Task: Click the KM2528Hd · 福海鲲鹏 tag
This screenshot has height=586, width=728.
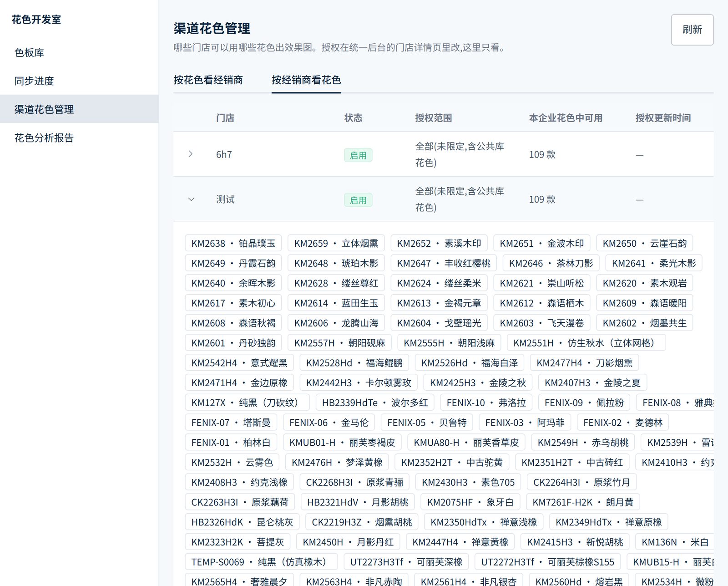Action: 354,363
